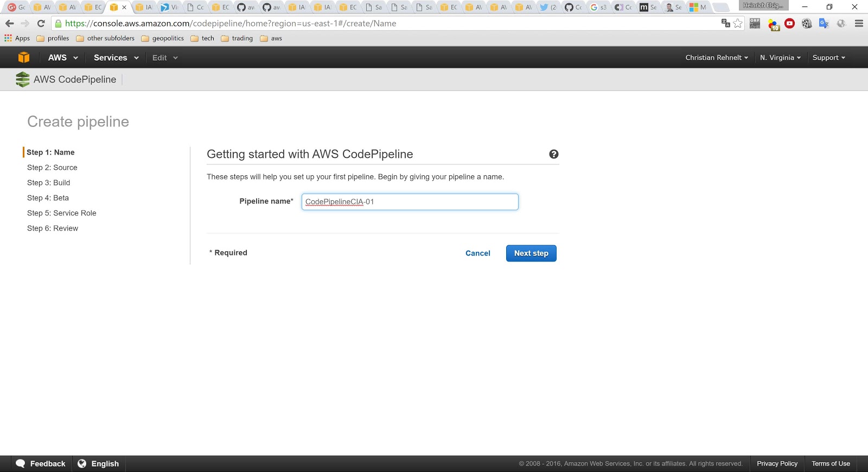The image size is (868, 472).
Task: Click the browser back arrow
Action: click(9, 23)
